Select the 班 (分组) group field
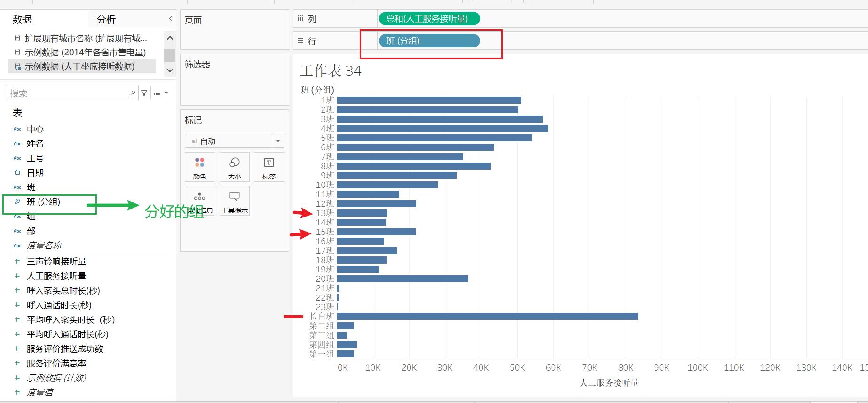 (x=43, y=201)
